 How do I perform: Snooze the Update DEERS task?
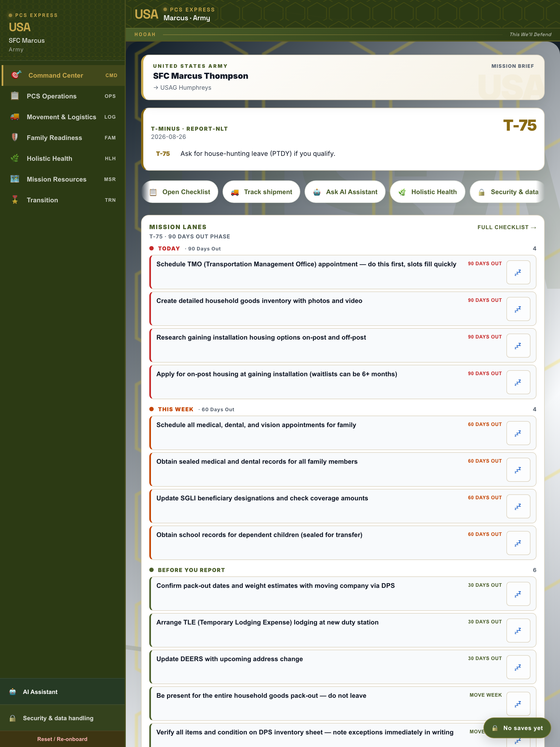[518, 667]
